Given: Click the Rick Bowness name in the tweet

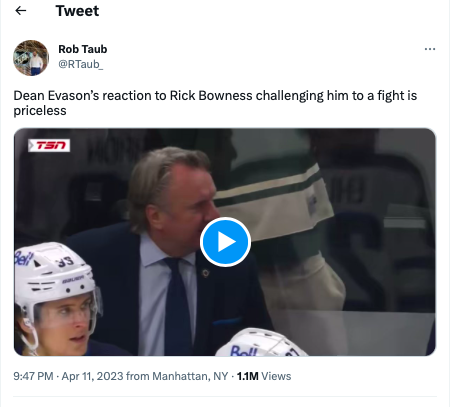Looking at the screenshot, I should 211,96.
